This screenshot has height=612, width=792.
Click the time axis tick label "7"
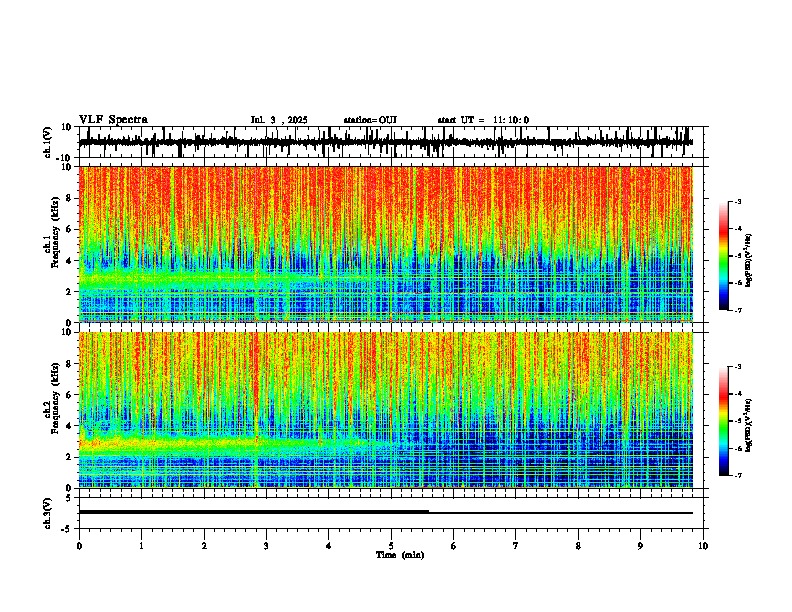516,546
